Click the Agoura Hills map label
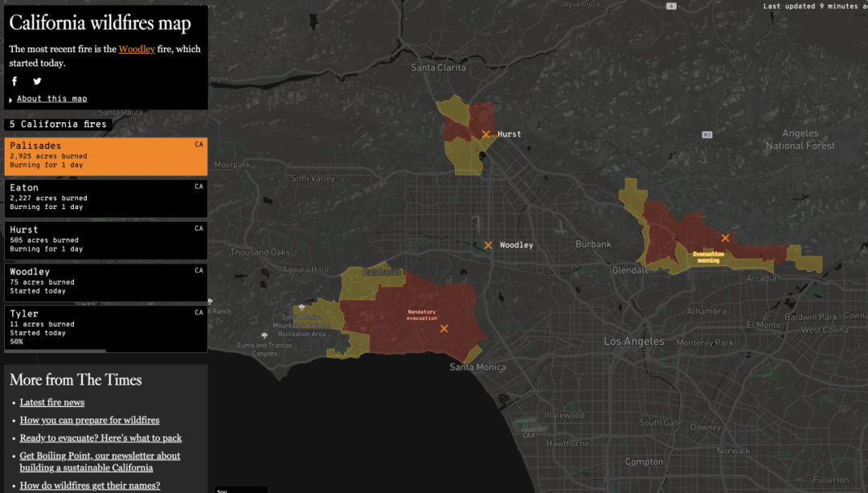Viewport: 868px width, 493px height. tap(305, 269)
